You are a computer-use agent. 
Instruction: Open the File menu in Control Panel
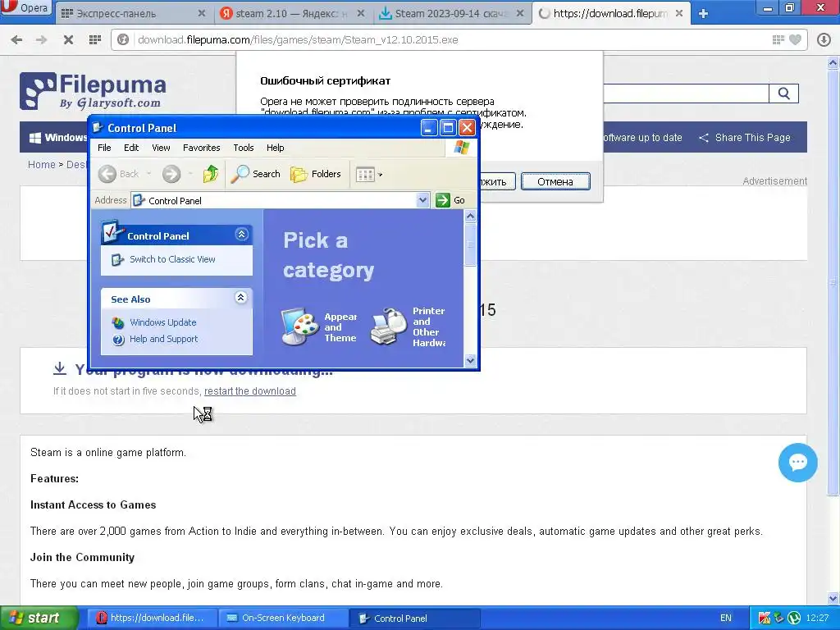(104, 148)
